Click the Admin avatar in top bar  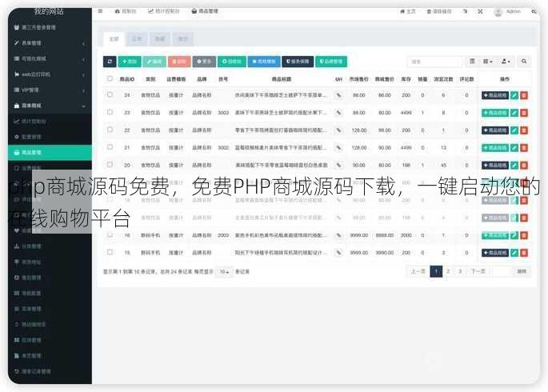[498, 12]
